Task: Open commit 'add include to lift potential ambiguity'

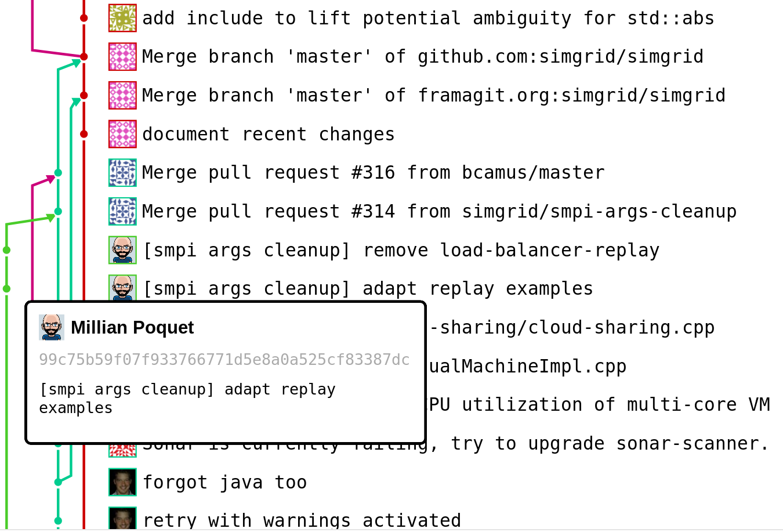Action: (427, 19)
